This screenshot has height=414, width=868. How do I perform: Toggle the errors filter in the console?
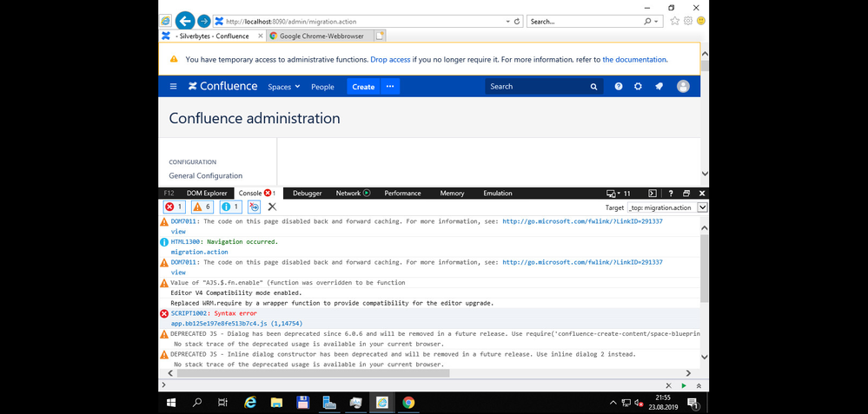pyautogui.click(x=175, y=207)
